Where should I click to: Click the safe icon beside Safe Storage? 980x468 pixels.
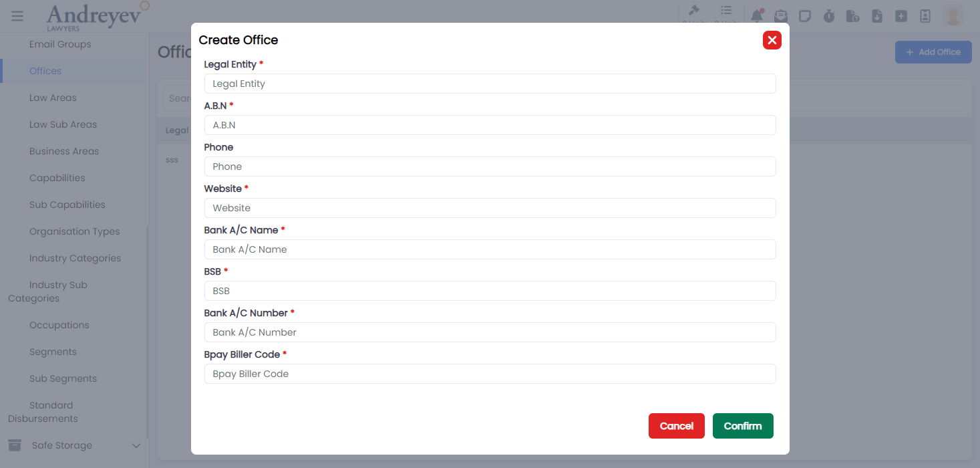click(x=15, y=445)
